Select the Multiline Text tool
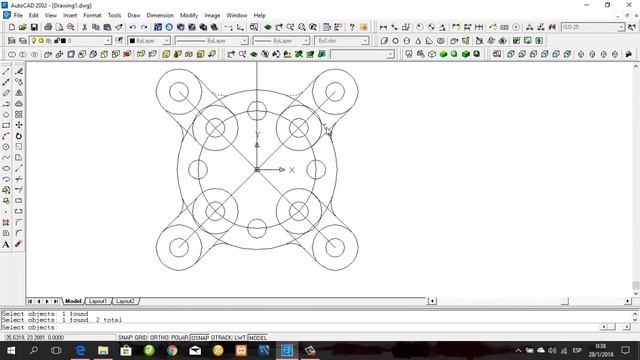This screenshot has height=360, width=640. click(6, 244)
